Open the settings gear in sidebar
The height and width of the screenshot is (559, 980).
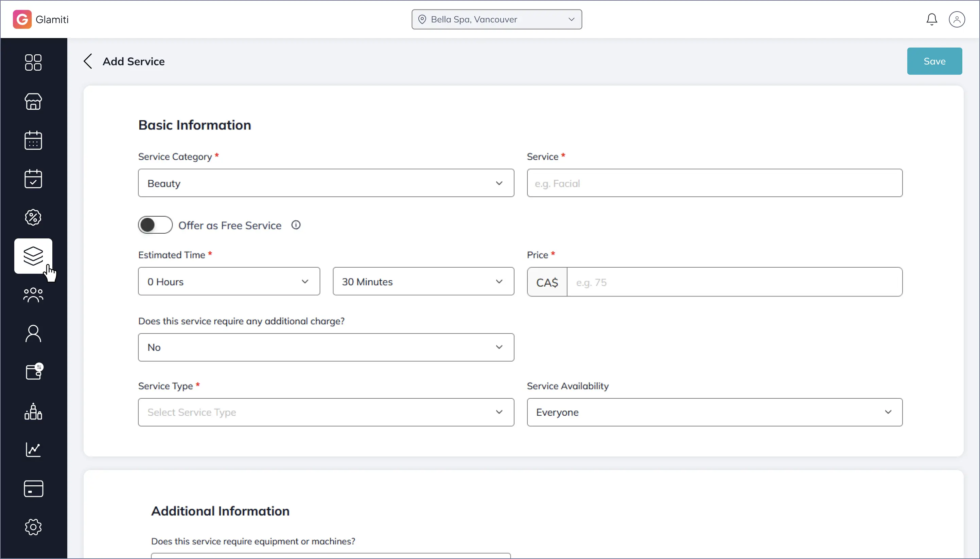point(33,527)
